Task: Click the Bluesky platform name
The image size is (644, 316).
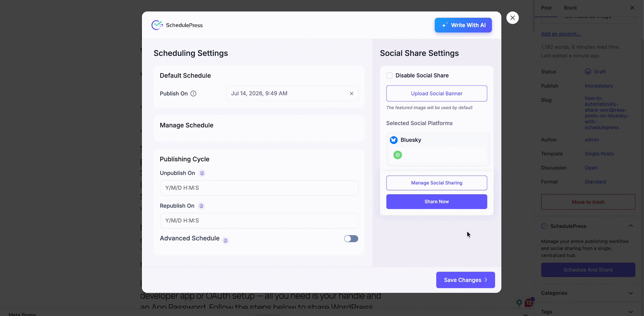Action: (x=411, y=140)
